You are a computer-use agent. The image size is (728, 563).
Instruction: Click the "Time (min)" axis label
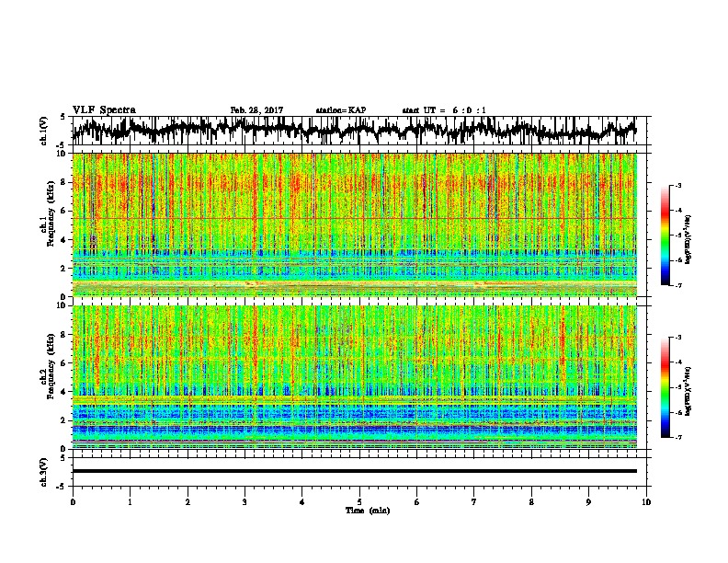point(368,511)
